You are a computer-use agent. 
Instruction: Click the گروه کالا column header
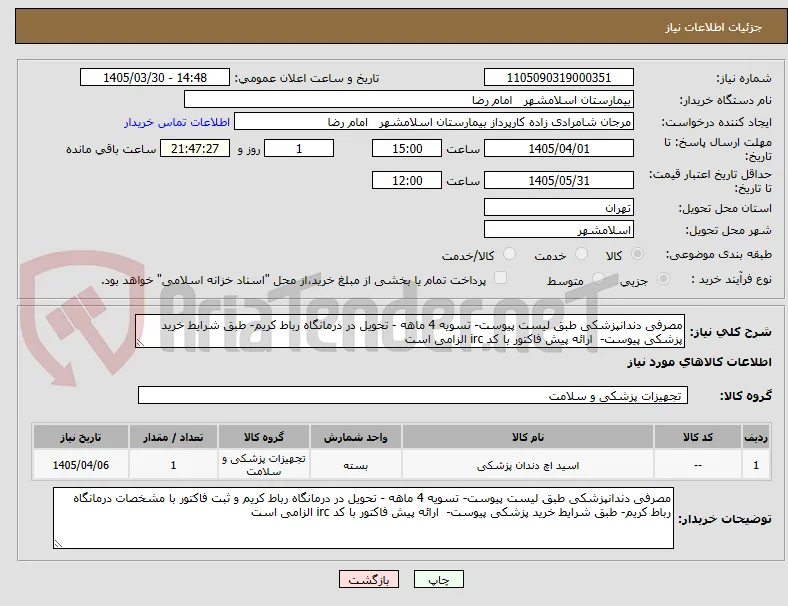coord(264,437)
